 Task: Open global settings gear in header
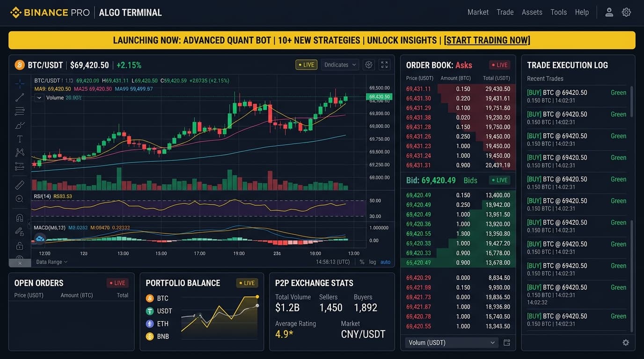coord(626,13)
